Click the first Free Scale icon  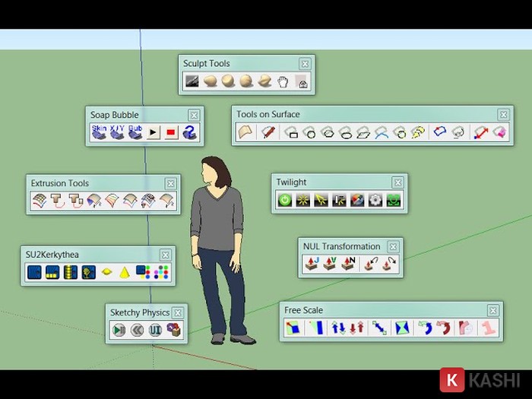(292, 328)
